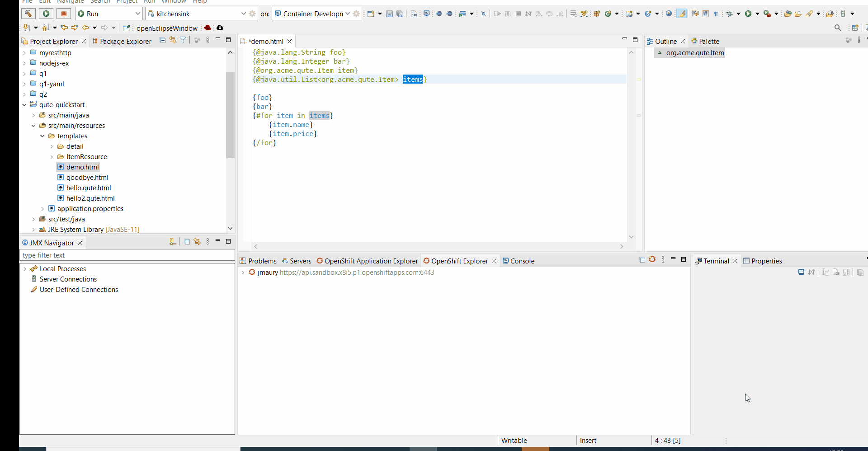Click the Skip All Breakpoints icon
Viewport: 868px width, 451px height.
pyautogui.click(x=483, y=14)
